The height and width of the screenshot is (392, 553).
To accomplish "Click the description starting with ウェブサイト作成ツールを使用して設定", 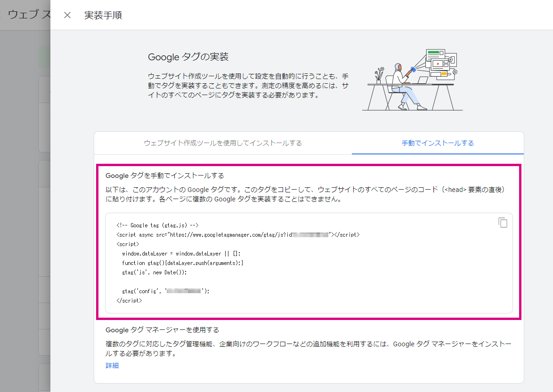I will click(248, 85).
